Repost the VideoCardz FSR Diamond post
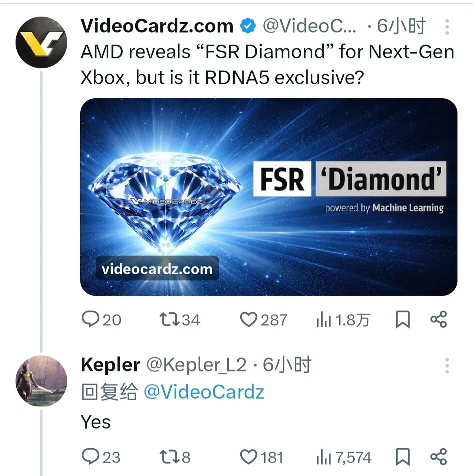 (x=169, y=320)
